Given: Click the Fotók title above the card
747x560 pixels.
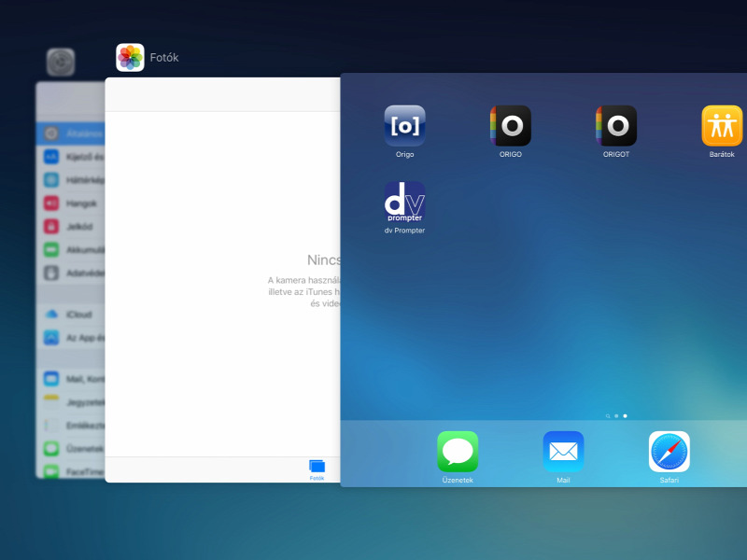Looking at the screenshot, I should pos(164,58).
